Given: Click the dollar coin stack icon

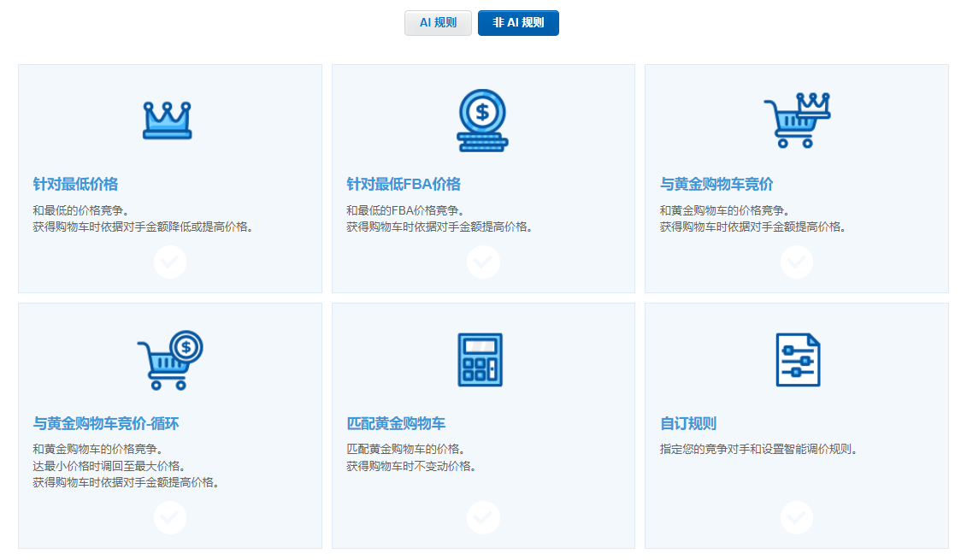Looking at the screenshot, I should tap(482, 121).
